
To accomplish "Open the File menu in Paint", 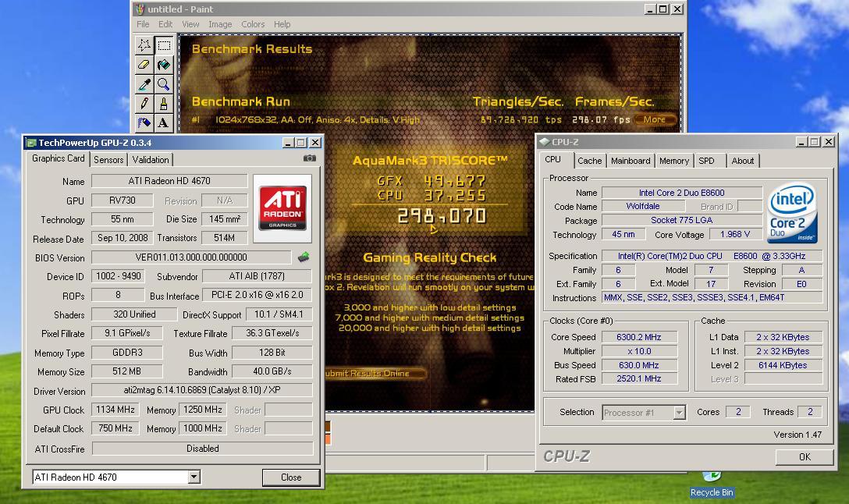I will [x=143, y=24].
